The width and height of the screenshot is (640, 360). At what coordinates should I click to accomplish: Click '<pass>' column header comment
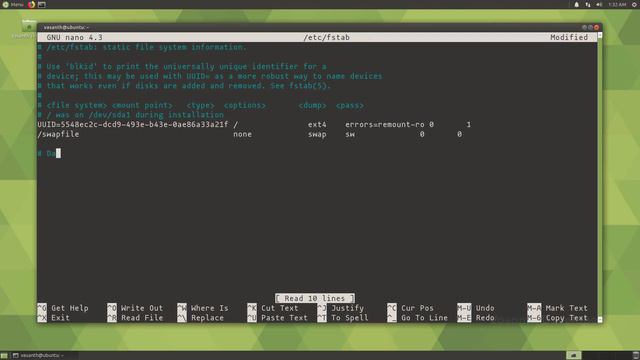pyautogui.click(x=350, y=105)
